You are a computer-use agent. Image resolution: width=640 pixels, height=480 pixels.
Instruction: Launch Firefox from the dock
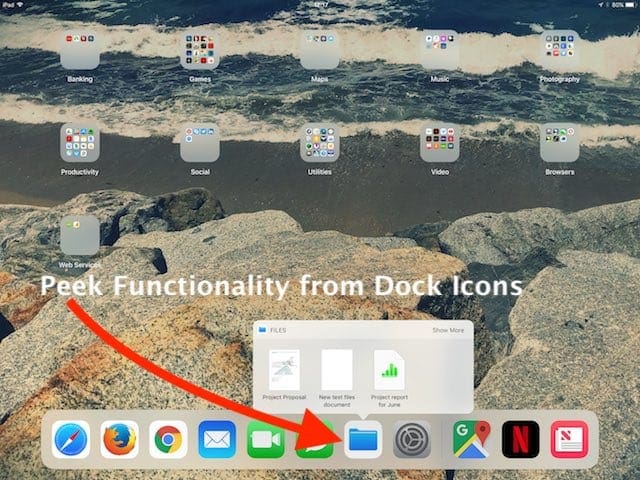120,439
